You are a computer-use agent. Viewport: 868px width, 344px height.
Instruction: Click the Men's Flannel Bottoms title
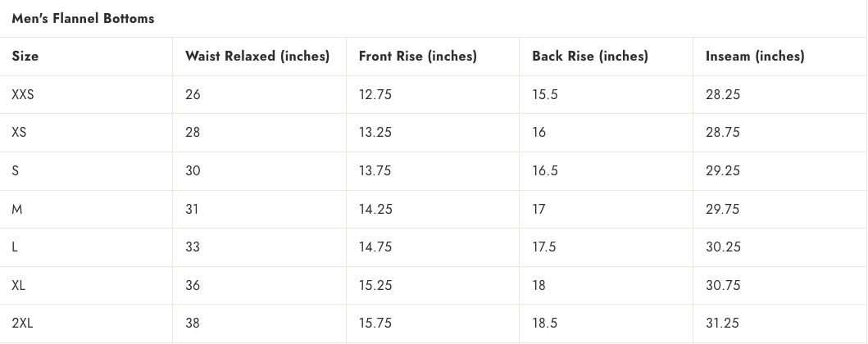click(x=83, y=18)
